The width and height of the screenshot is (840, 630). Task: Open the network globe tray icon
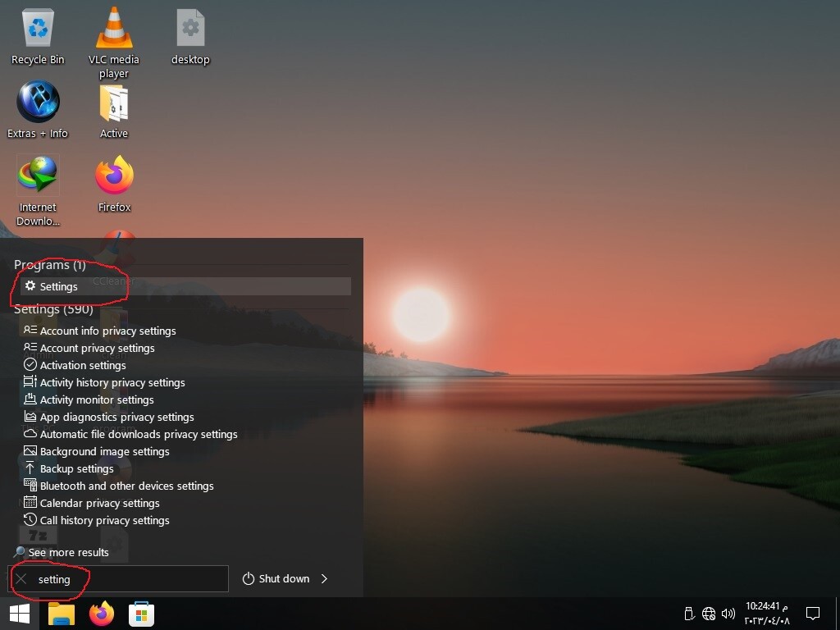coord(709,614)
